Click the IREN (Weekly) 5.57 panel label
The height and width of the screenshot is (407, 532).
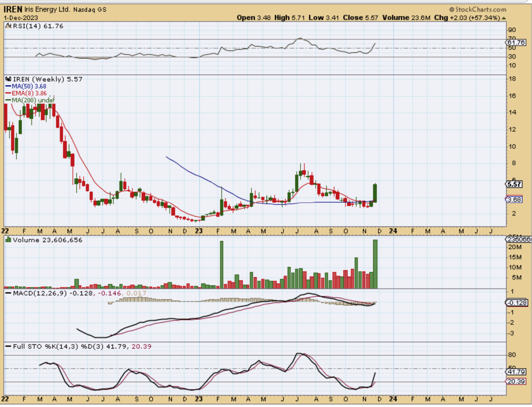47,79
